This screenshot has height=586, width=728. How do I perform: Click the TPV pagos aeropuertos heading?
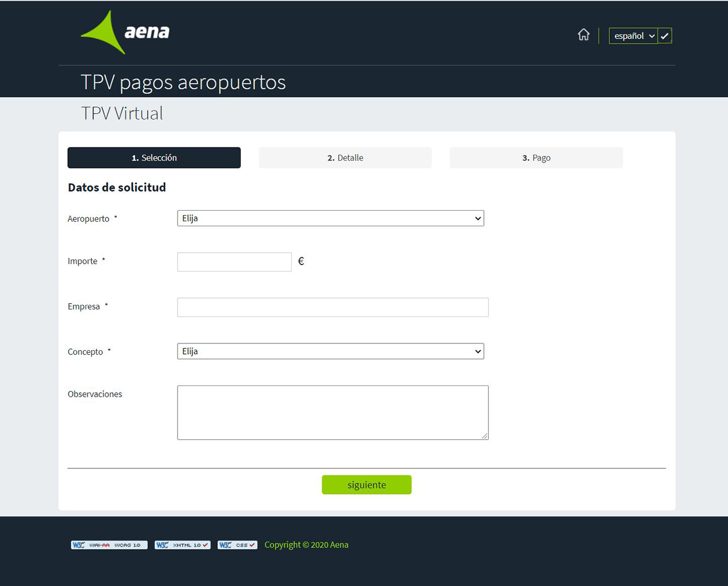click(183, 82)
